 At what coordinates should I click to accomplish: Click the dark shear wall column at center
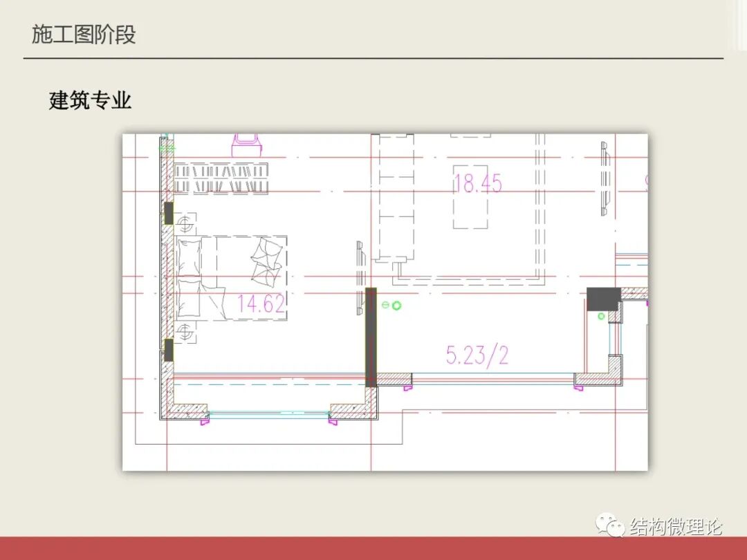pyautogui.click(x=371, y=337)
